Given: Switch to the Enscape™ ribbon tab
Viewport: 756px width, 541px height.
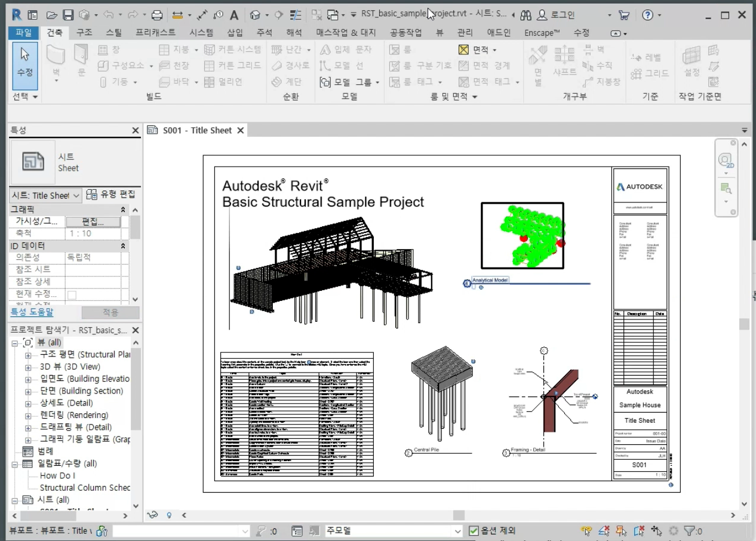Looking at the screenshot, I should point(542,33).
